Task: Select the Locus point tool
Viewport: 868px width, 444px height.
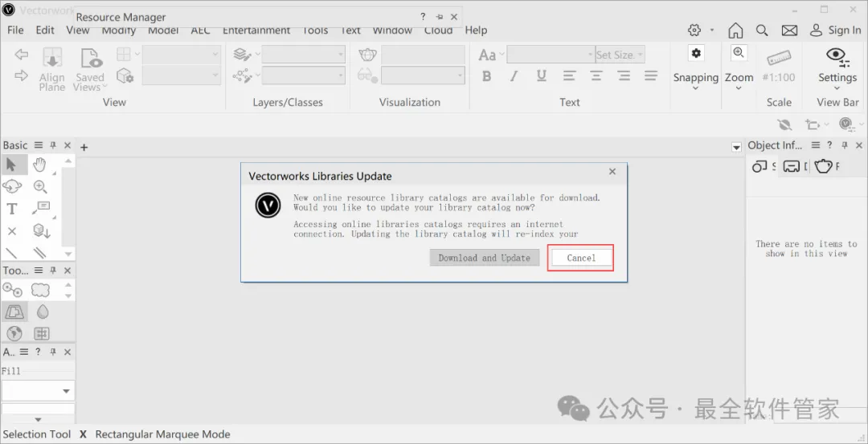Action: (11, 231)
